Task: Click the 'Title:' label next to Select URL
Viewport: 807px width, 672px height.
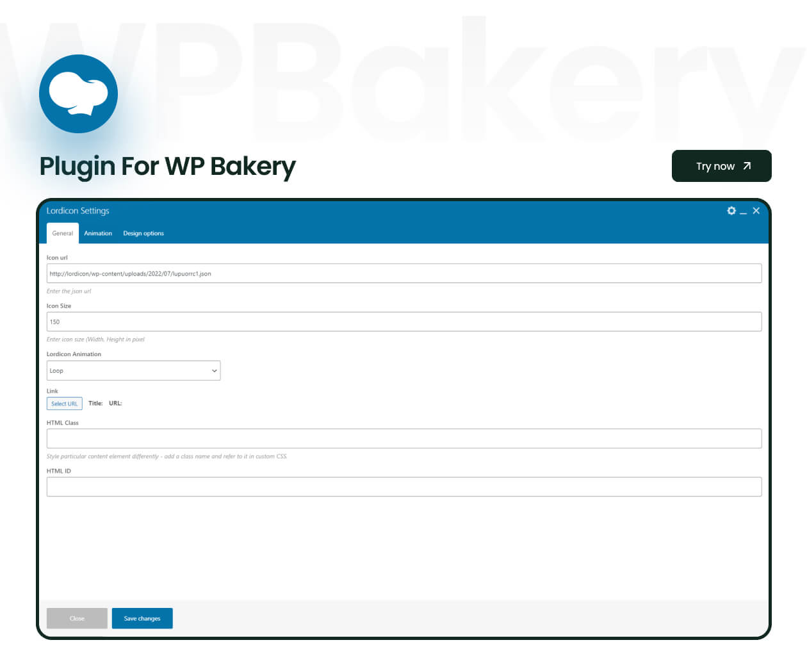Action: [95, 403]
